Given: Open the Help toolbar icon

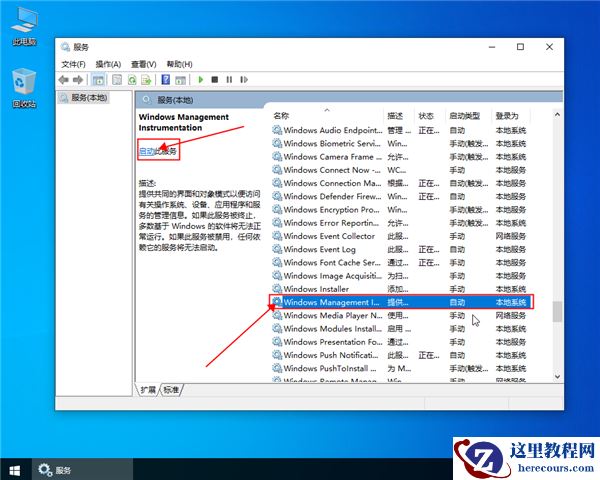Looking at the screenshot, I should pos(166,80).
